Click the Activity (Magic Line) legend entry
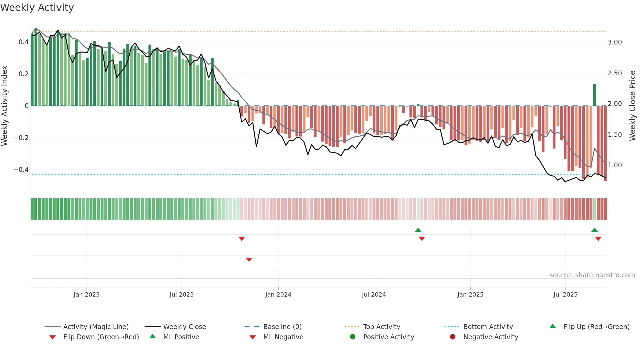Viewport: 644px width, 362px height. tap(87, 327)
